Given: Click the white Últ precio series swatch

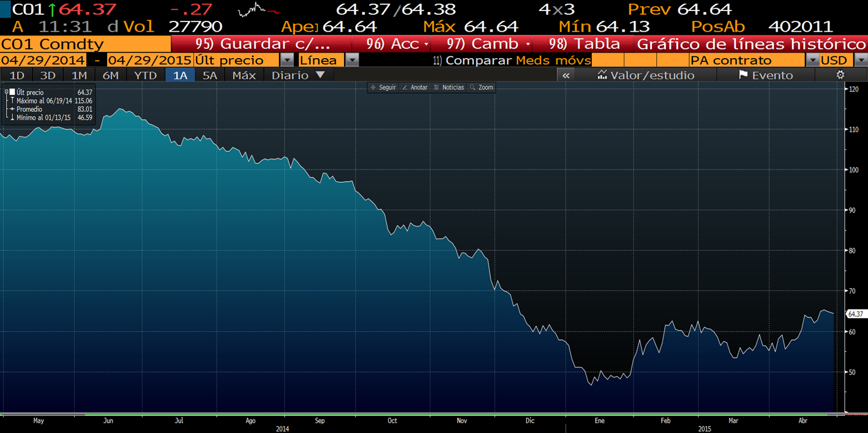Looking at the screenshot, I should coord(12,92).
